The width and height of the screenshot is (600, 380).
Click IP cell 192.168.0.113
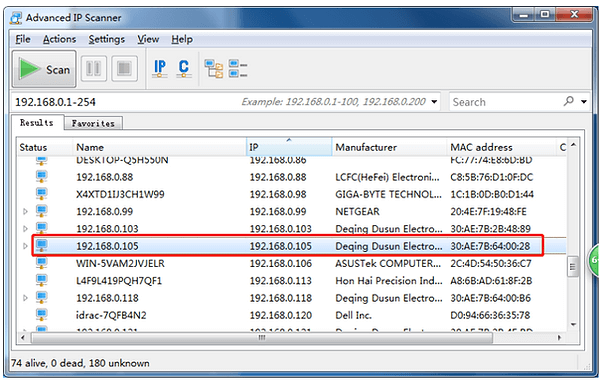[x=280, y=281]
